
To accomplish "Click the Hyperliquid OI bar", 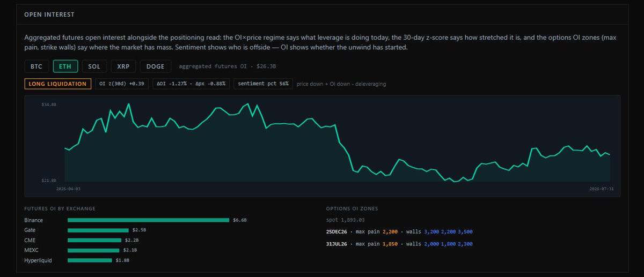I will [90, 260].
